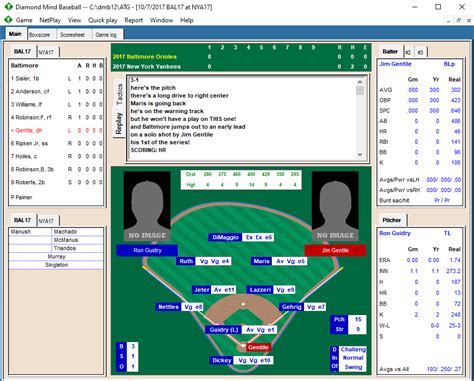Click 2017 New York Yankees in scoreboard
The width and height of the screenshot is (474, 381).
click(147, 67)
